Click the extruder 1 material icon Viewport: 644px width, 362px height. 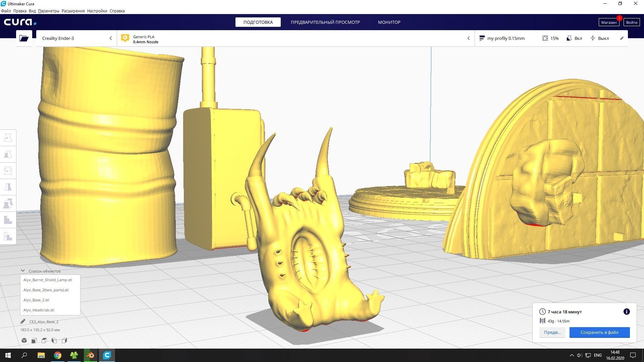(125, 38)
